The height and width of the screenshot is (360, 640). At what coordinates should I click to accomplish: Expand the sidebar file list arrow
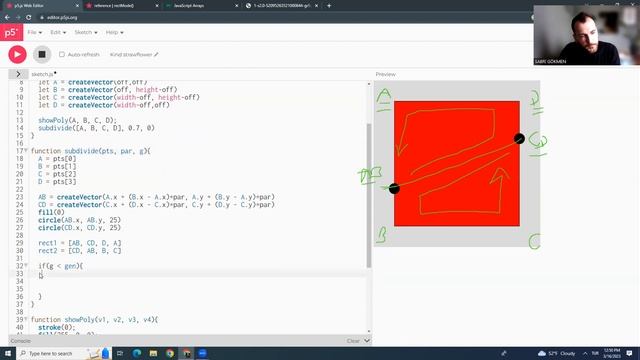coord(18,74)
